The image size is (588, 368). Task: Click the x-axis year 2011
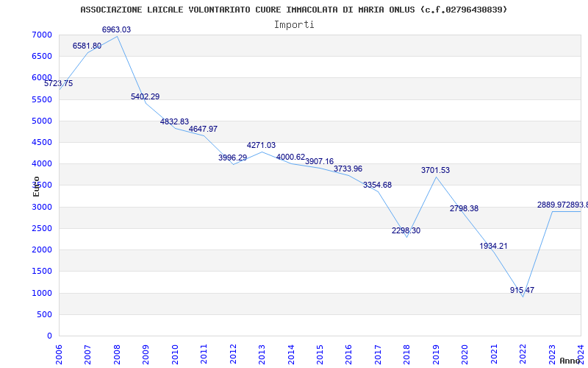[x=204, y=354]
